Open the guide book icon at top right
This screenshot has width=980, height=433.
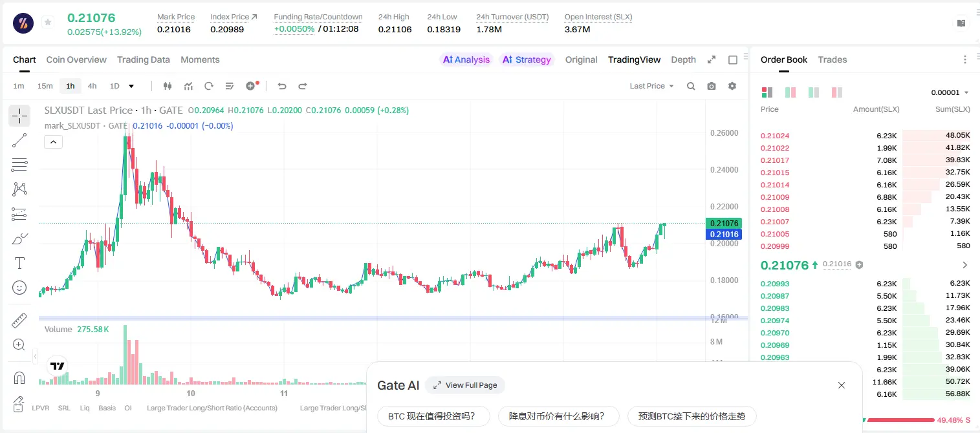tap(961, 23)
